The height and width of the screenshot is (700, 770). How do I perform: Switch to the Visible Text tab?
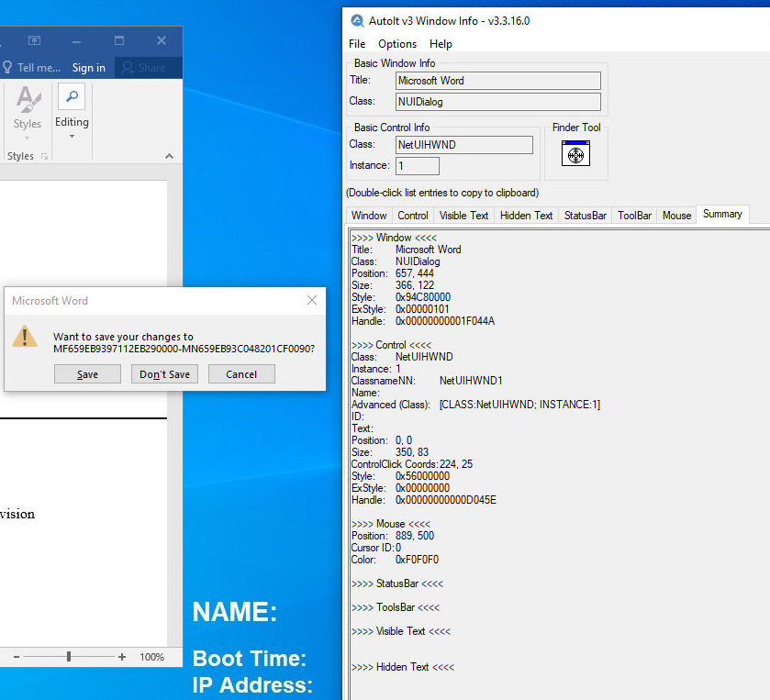(x=464, y=216)
